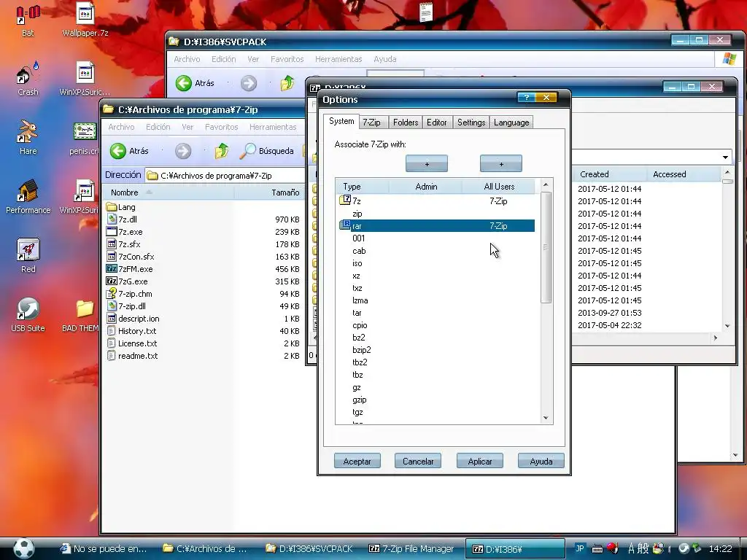The height and width of the screenshot is (560, 747).
Task: Select the 7z association row
Action: (436, 201)
